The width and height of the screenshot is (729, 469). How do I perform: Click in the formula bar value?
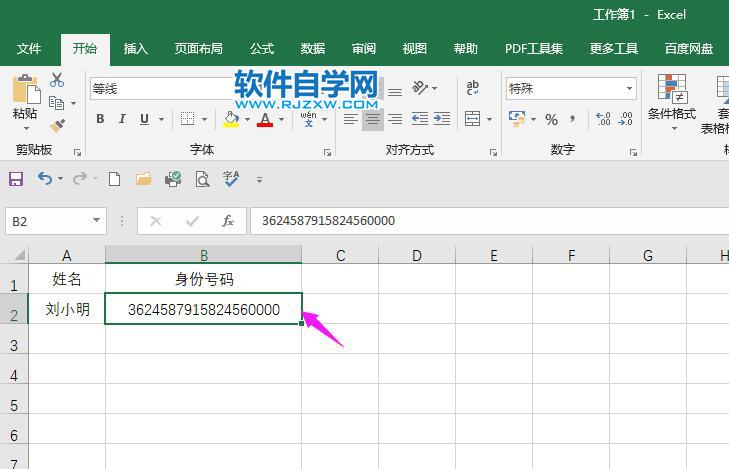tap(328, 221)
